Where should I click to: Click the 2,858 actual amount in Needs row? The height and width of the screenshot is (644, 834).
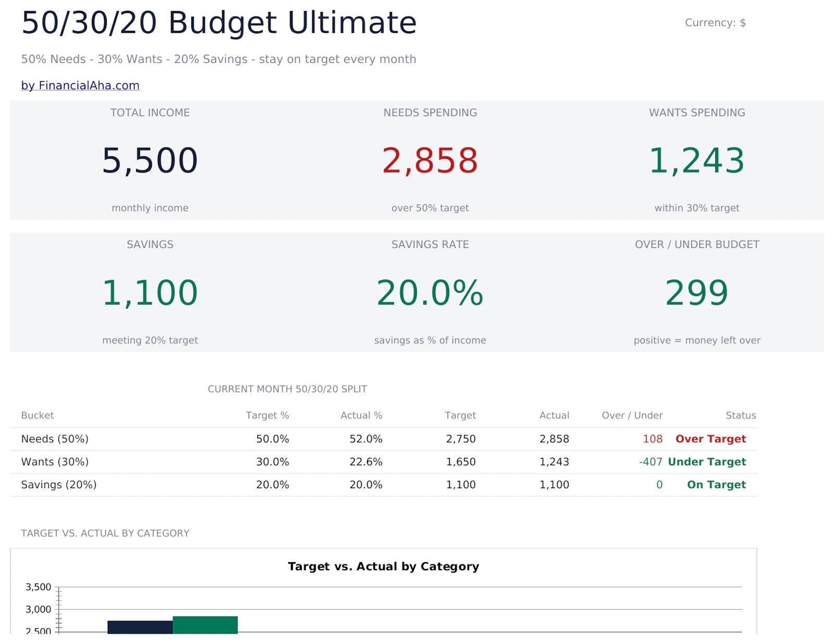pyautogui.click(x=554, y=439)
